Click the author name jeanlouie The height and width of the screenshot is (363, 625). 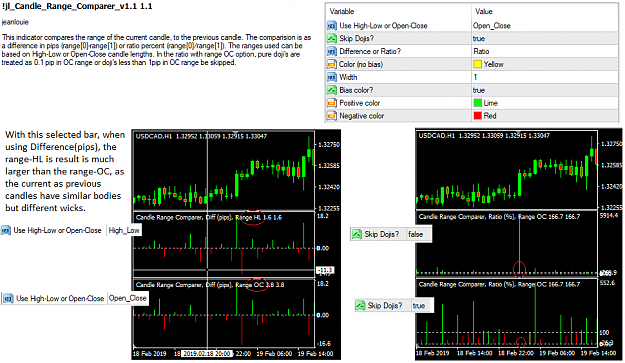click(15, 22)
